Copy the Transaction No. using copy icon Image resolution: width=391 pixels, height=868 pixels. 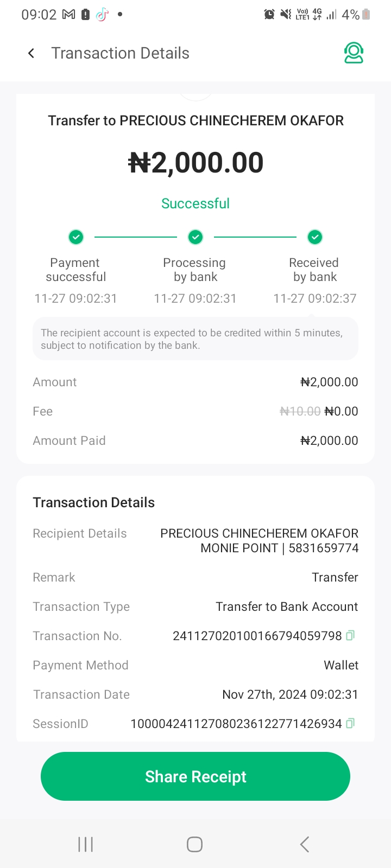coord(350,635)
